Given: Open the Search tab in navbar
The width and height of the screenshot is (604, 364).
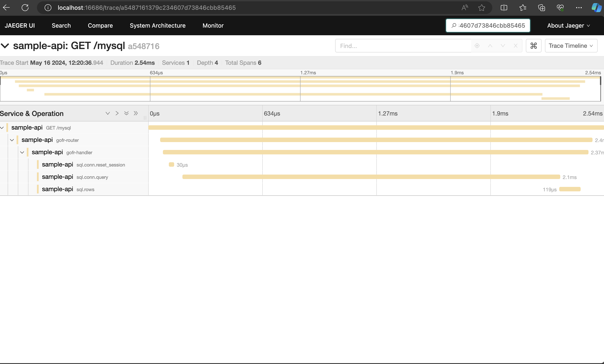Looking at the screenshot, I should tap(61, 25).
